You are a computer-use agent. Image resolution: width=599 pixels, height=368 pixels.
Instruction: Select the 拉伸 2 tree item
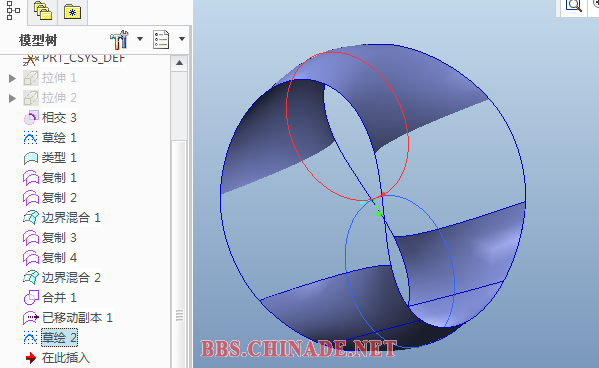pyautogui.click(x=59, y=98)
